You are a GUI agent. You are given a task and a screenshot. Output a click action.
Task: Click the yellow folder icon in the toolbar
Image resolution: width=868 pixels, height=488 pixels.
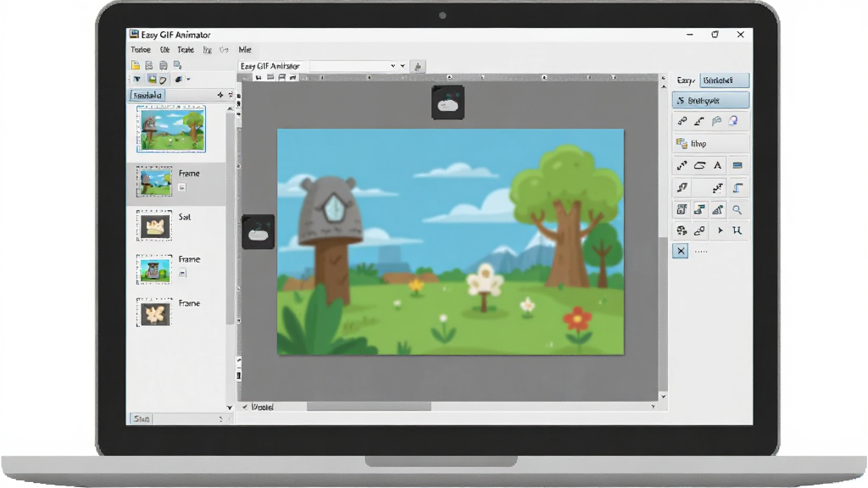(x=135, y=65)
